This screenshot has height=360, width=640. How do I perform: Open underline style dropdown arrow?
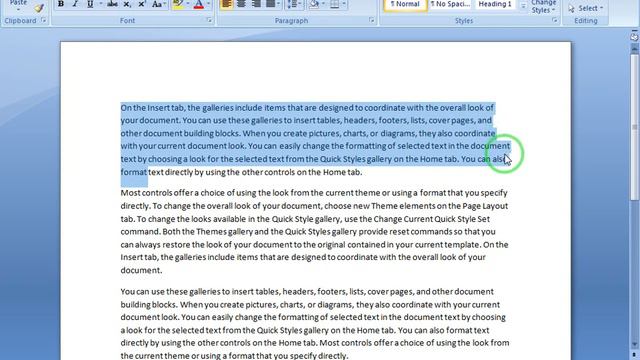[100, 4]
